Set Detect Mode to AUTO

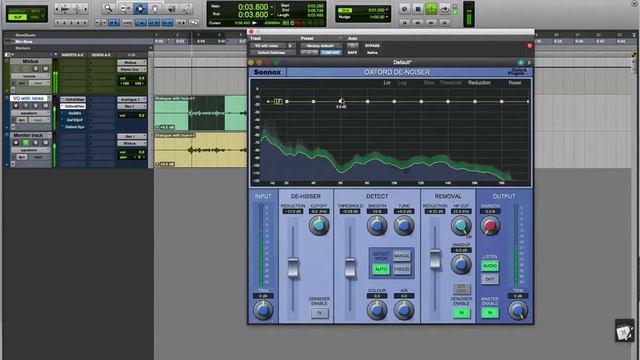tap(381, 269)
